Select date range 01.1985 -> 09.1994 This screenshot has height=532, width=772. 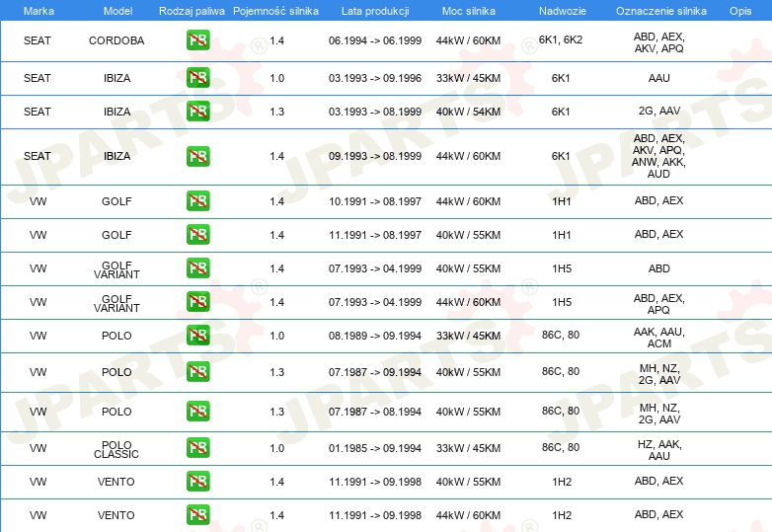coord(375,448)
